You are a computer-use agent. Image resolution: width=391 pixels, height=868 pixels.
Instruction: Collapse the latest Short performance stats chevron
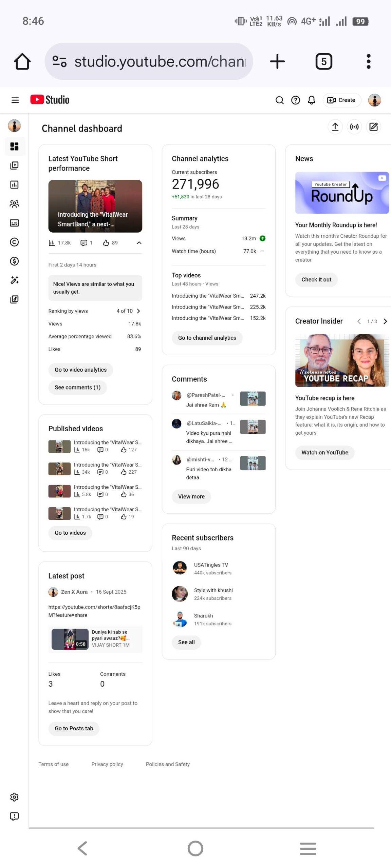click(x=139, y=243)
